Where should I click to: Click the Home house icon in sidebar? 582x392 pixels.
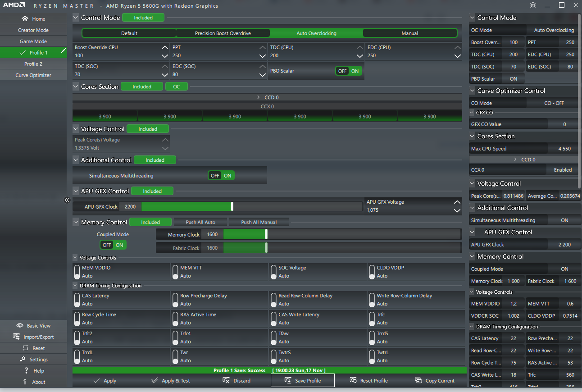coord(25,19)
